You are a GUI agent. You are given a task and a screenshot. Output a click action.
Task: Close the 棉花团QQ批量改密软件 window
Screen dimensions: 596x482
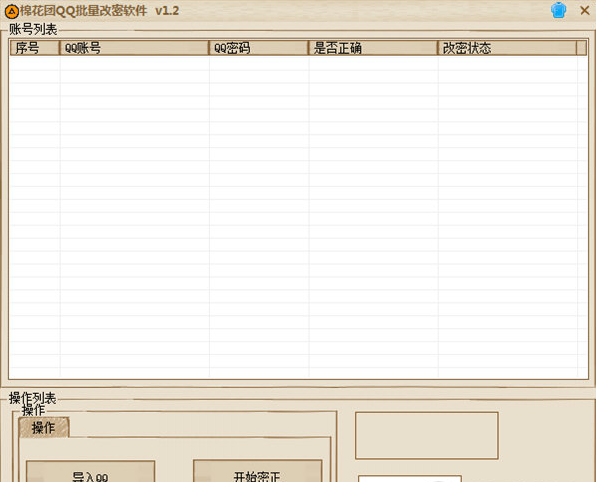pos(585,10)
